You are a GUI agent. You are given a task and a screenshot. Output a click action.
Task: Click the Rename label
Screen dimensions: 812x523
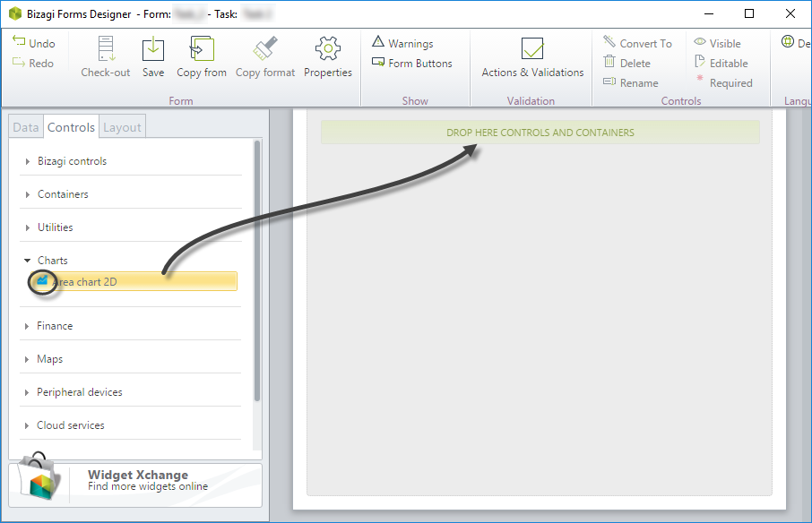pos(639,82)
